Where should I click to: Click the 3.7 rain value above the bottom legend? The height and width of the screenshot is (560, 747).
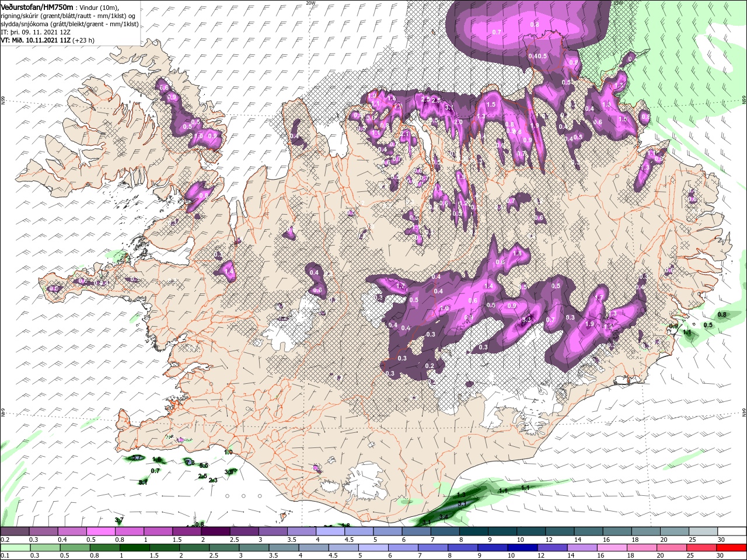point(119,520)
